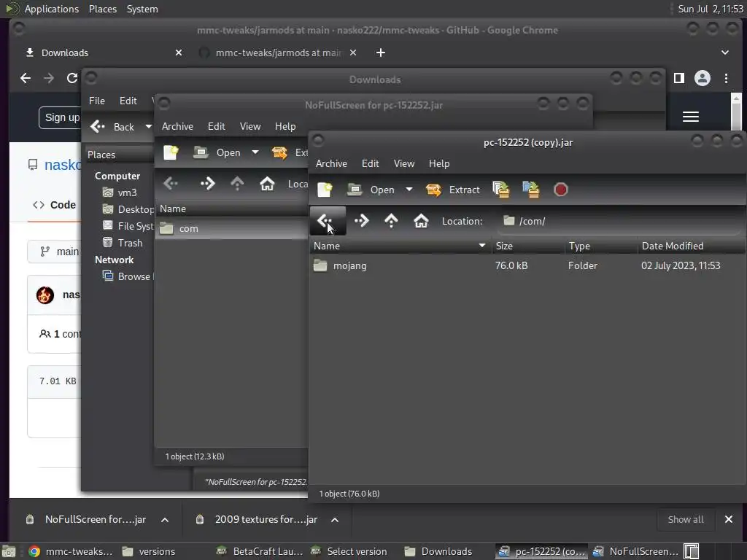Open Help menu in NoFullScreen jar window
Image resolution: width=747 pixels, height=560 pixels.
285,126
